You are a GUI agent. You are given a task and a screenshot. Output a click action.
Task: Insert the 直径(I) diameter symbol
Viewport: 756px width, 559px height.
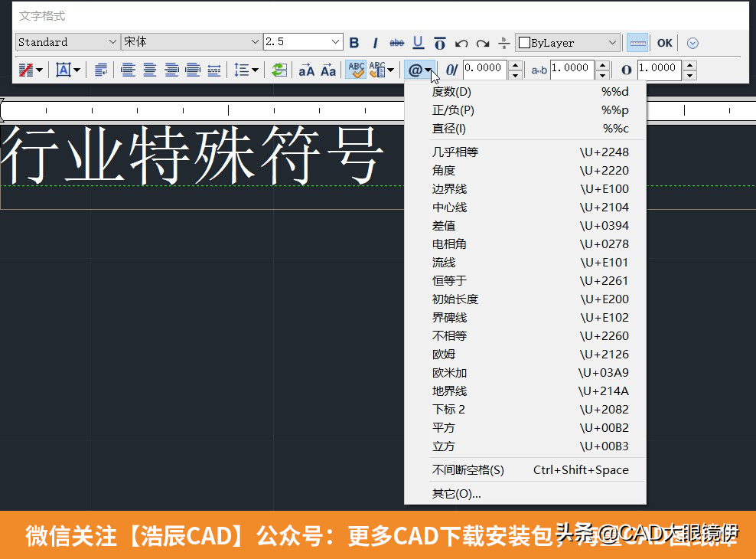[525, 129]
